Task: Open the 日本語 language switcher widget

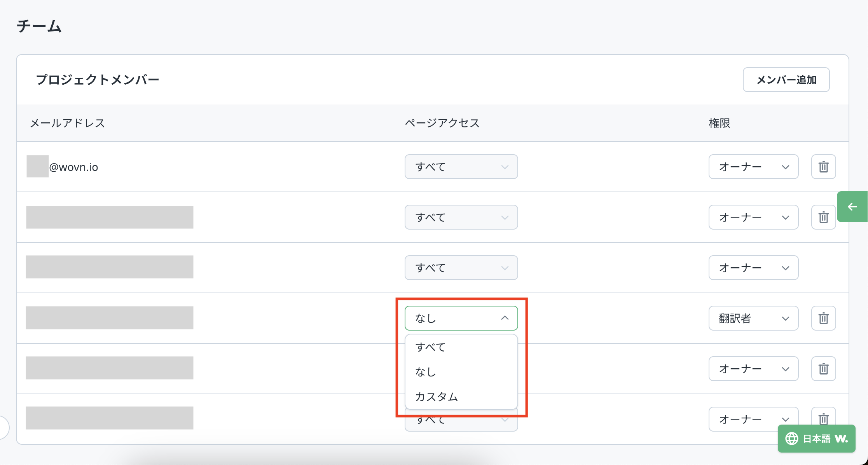Action: pyautogui.click(x=816, y=439)
